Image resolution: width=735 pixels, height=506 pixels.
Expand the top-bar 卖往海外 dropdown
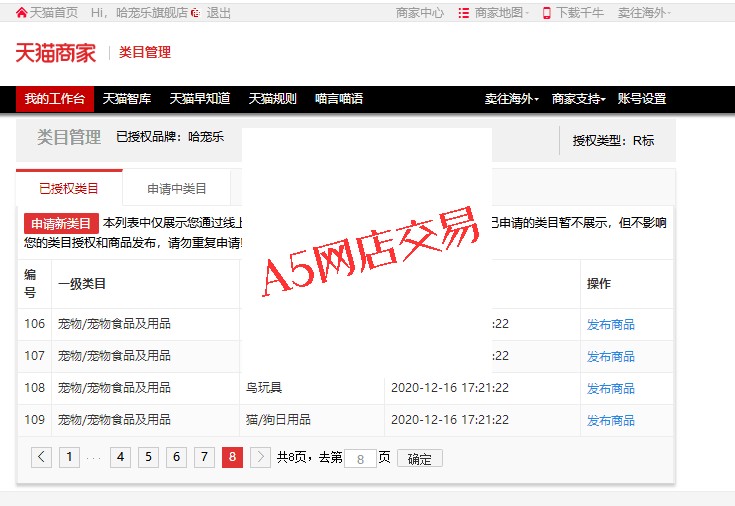click(644, 13)
